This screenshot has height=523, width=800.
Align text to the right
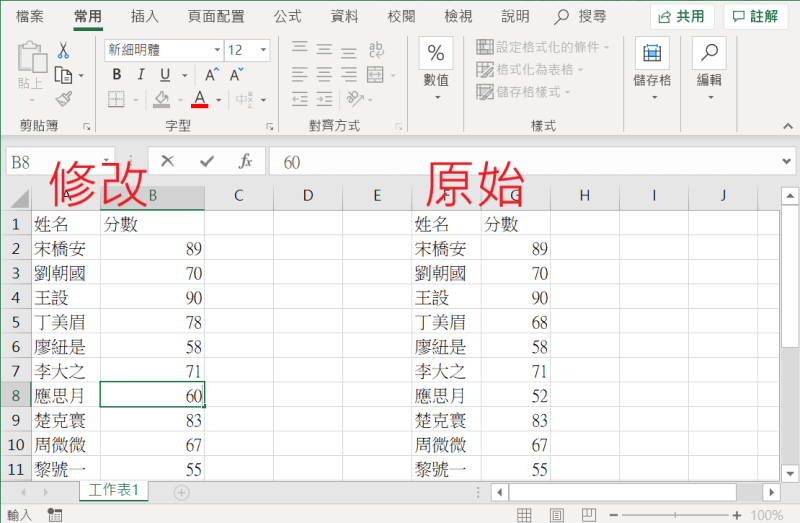coord(349,74)
